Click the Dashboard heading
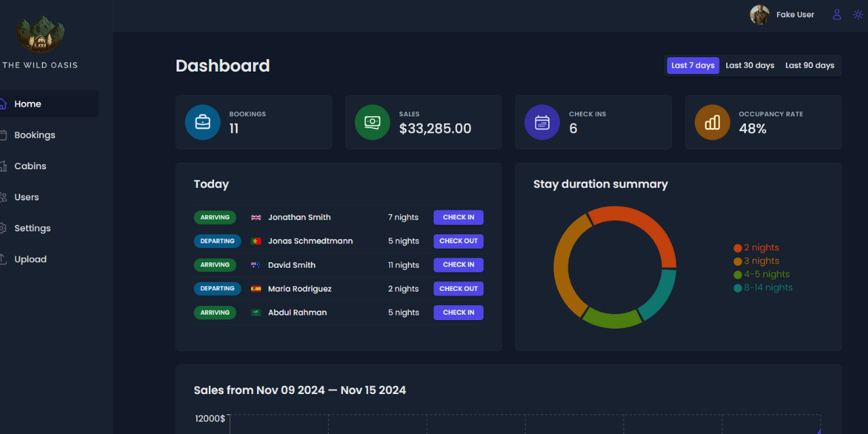Viewport: 868px width, 434px height. [222, 66]
